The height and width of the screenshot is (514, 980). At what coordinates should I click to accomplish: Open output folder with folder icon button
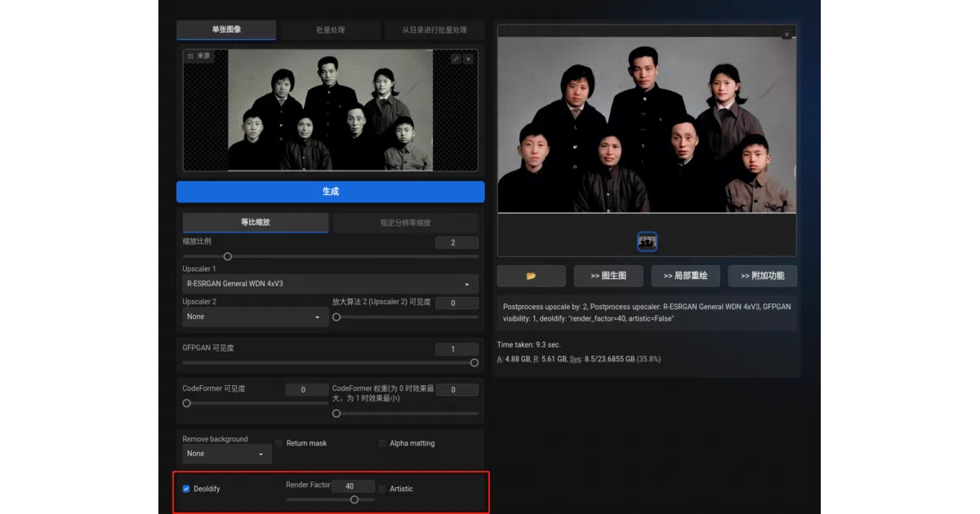click(x=531, y=276)
